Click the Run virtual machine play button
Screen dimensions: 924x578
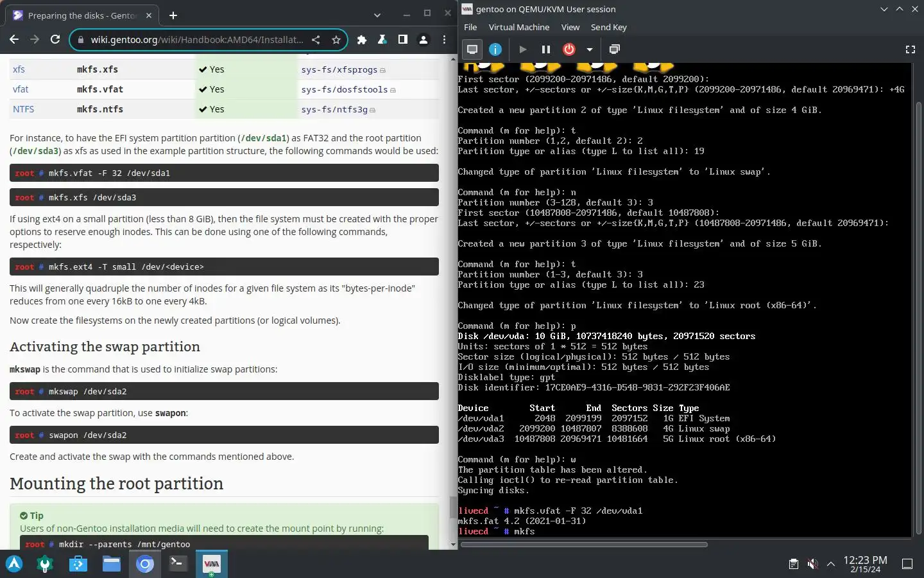click(x=523, y=49)
